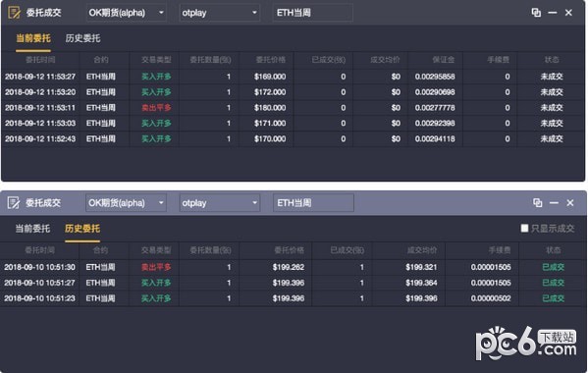
Task: Click the $180.000 order price cell
Action: [x=270, y=108]
